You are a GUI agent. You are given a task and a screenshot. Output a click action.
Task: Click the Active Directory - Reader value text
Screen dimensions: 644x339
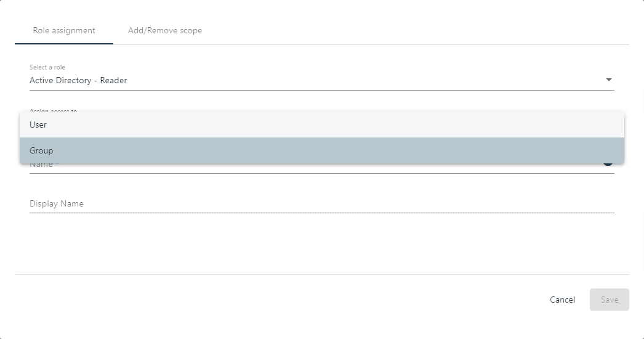click(x=78, y=80)
